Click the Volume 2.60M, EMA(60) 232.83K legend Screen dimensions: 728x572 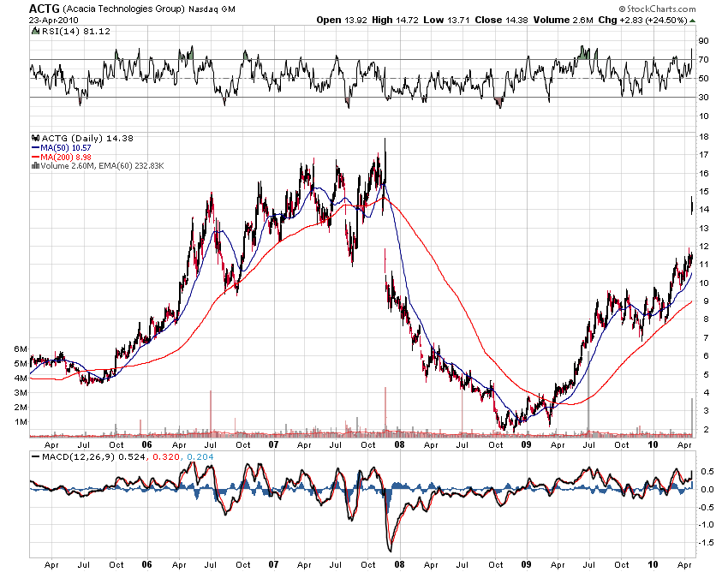click(102, 166)
